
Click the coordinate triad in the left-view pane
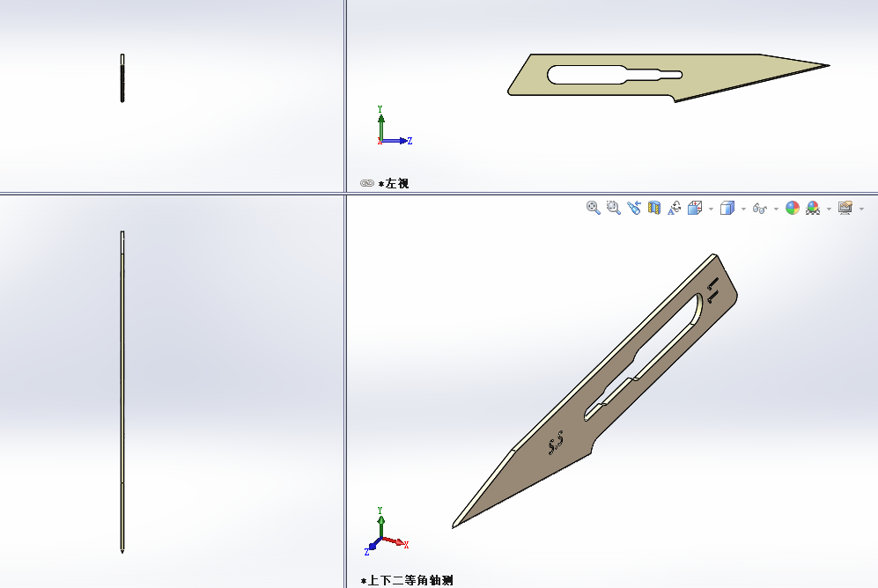[395, 125]
